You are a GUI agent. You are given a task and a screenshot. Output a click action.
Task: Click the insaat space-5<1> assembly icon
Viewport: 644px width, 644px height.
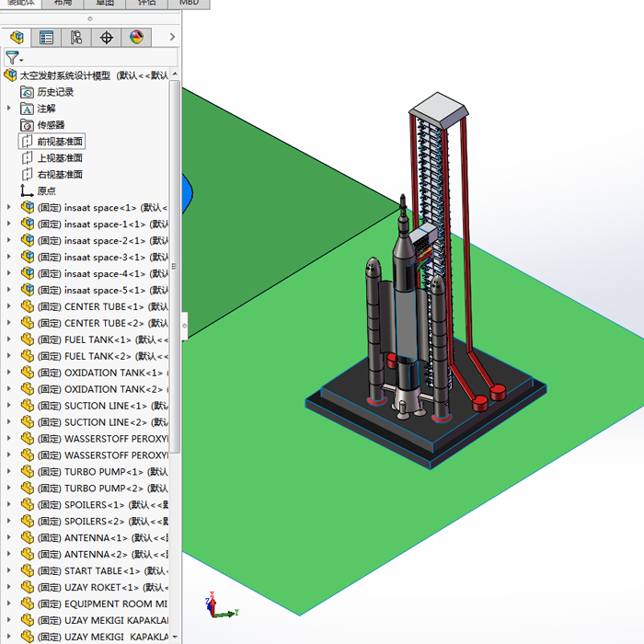28,290
